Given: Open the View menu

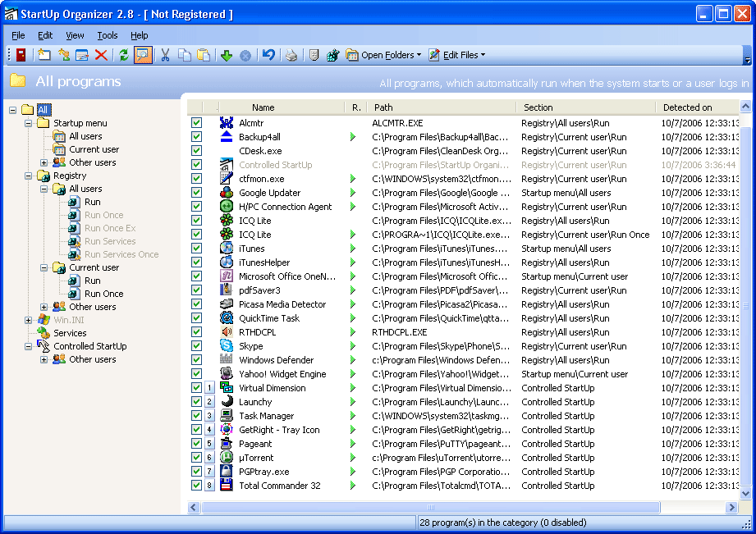Looking at the screenshot, I should pyautogui.click(x=75, y=35).
